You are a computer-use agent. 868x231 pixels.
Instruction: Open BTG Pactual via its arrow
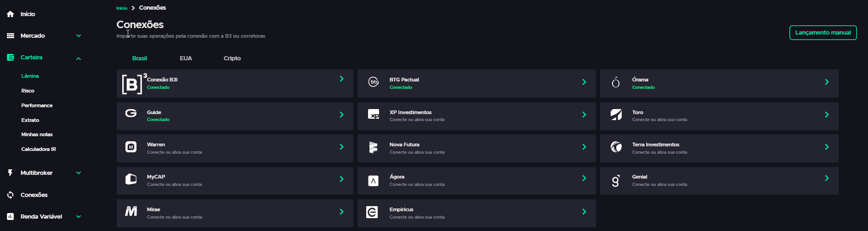[584, 82]
